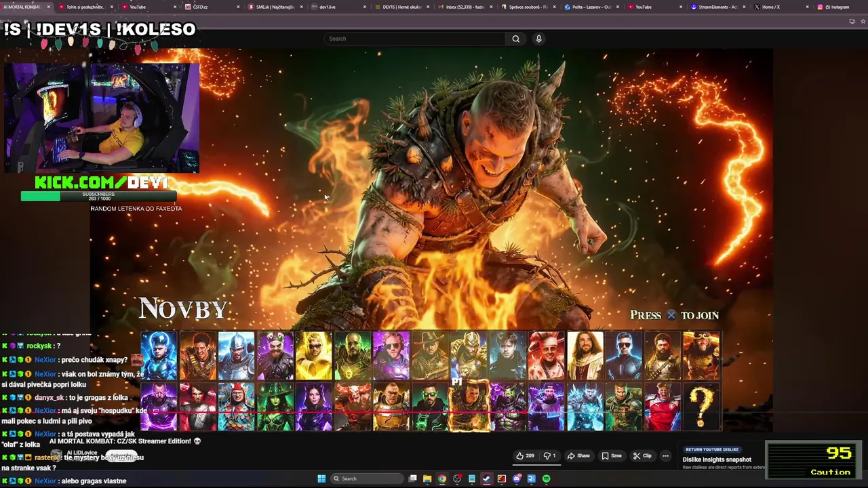Select the blue ice-armored character portrait

pyautogui.click(x=585, y=407)
